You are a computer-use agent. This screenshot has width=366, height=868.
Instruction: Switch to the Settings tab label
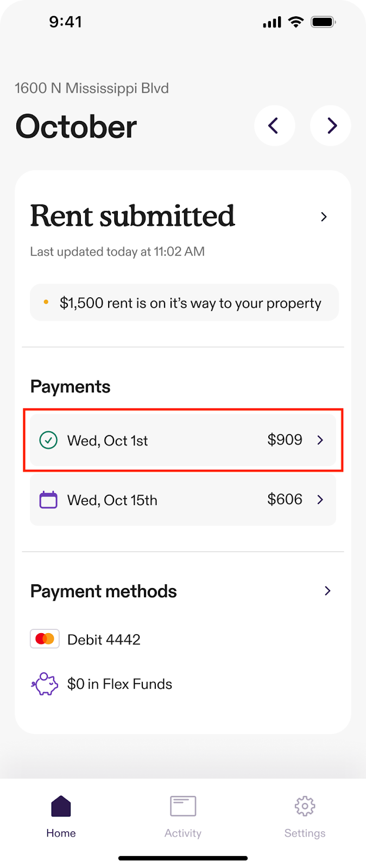pyautogui.click(x=305, y=833)
